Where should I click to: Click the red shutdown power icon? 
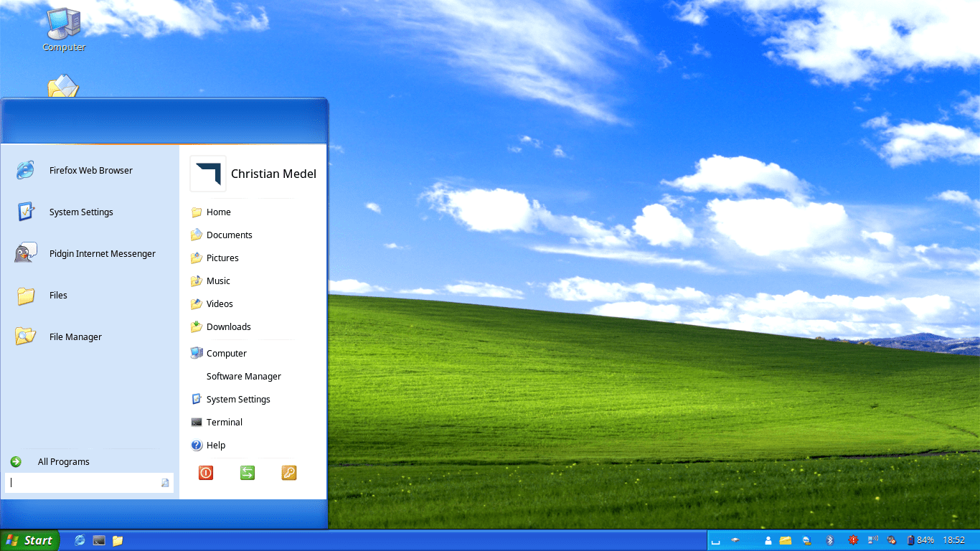click(206, 473)
